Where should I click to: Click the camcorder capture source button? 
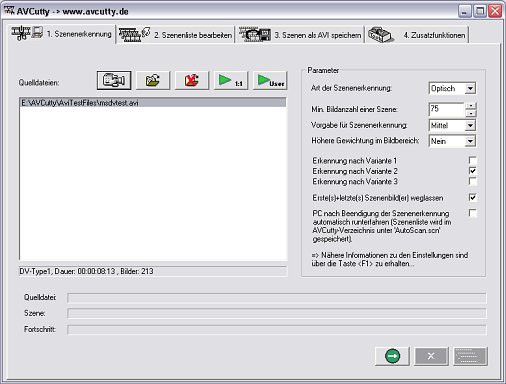pos(114,80)
